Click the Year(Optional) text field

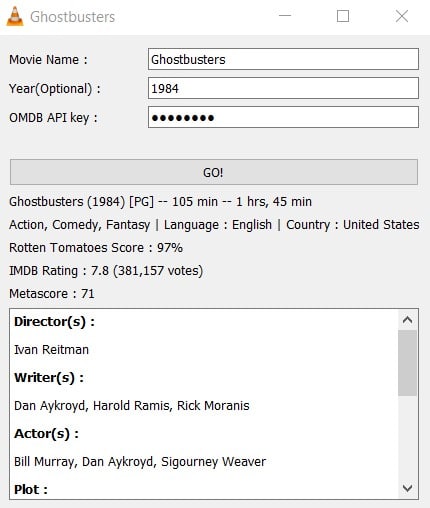point(283,88)
